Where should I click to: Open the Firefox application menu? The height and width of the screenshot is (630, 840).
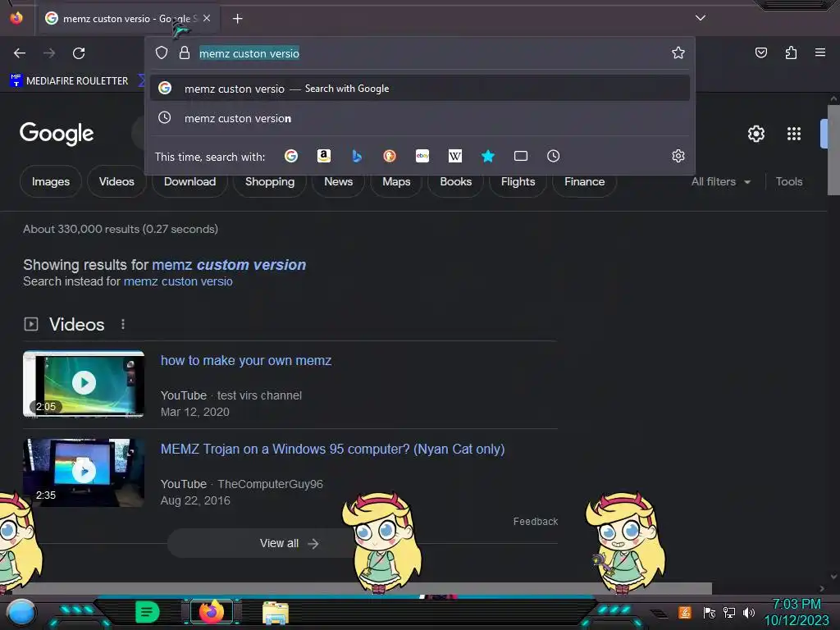(819, 52)
